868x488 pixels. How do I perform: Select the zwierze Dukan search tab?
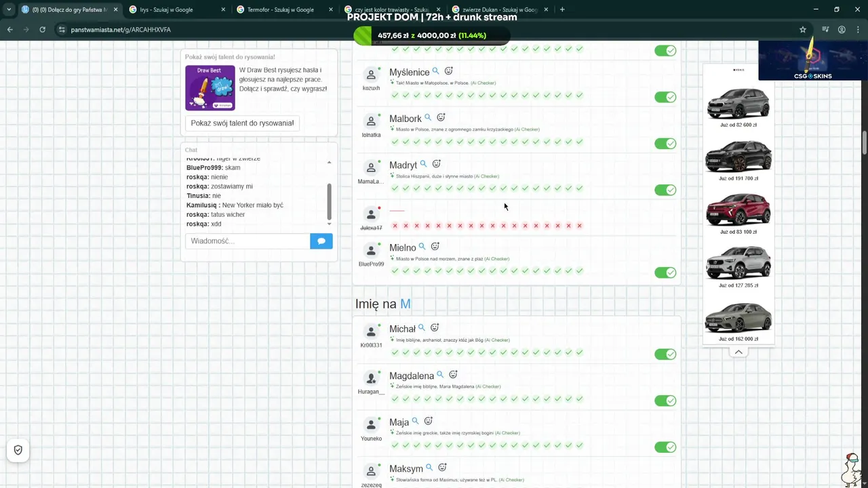[500, 9]
